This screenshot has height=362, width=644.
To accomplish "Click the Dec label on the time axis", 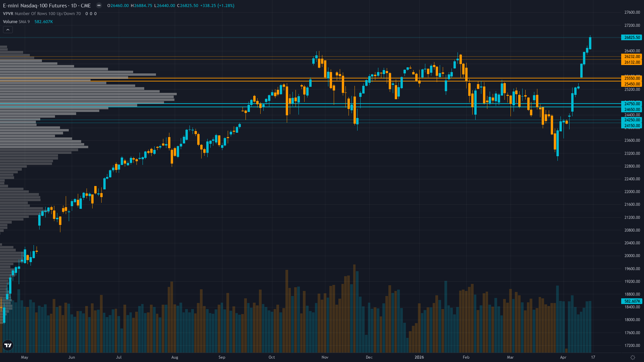I will tap(369, 357).
